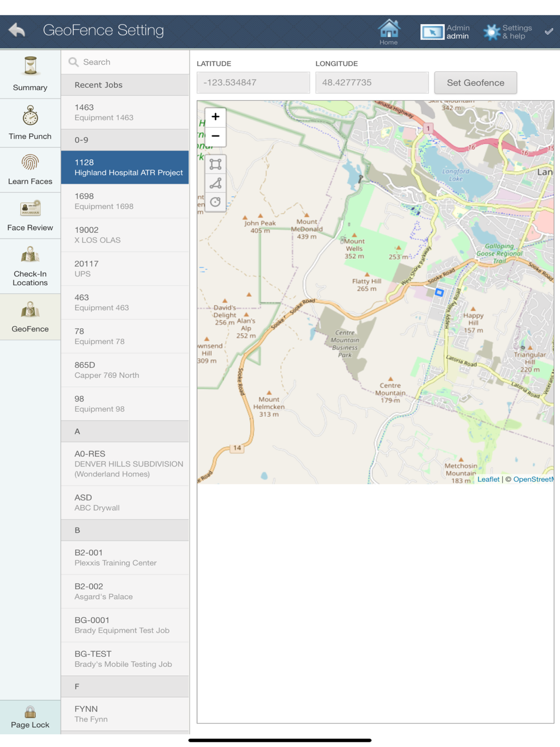Select job FYNN The Fynn

click(x=125, y=714)
